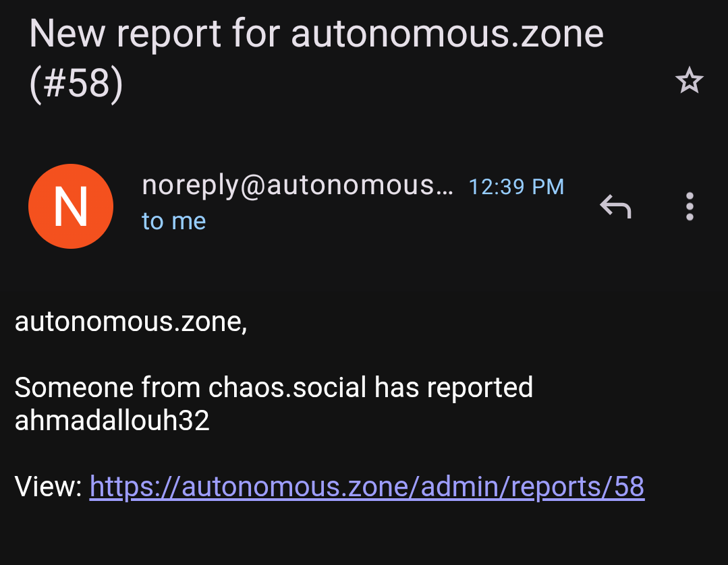Reply to the noreply@autonomous email
This screenshot has height=565, width=728.
pyautogui.click(x=615, y=206)
